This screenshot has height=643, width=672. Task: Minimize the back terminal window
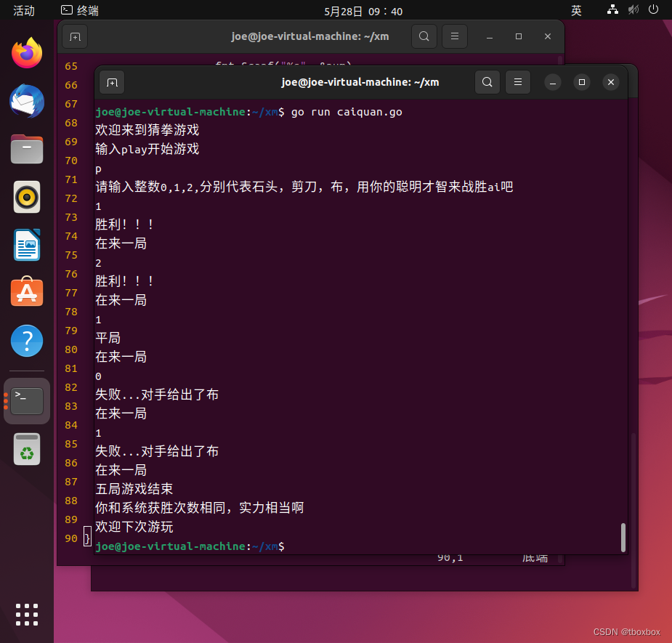tap(490, 37)
